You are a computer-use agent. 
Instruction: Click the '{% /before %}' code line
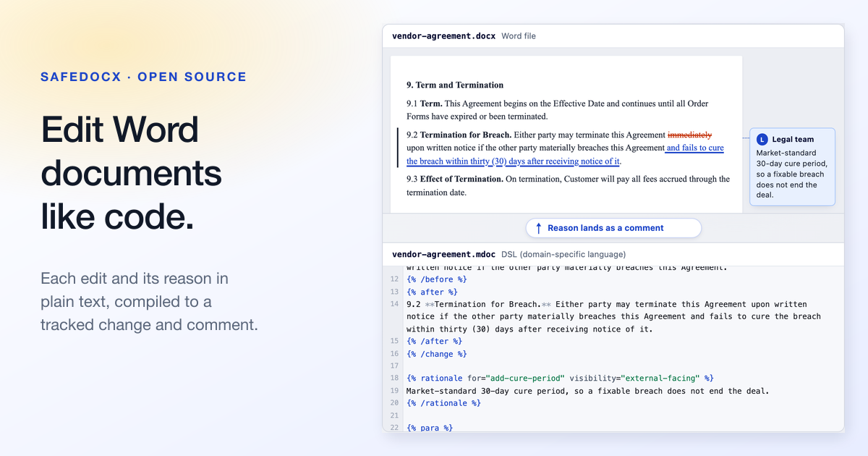coord(437,279)
